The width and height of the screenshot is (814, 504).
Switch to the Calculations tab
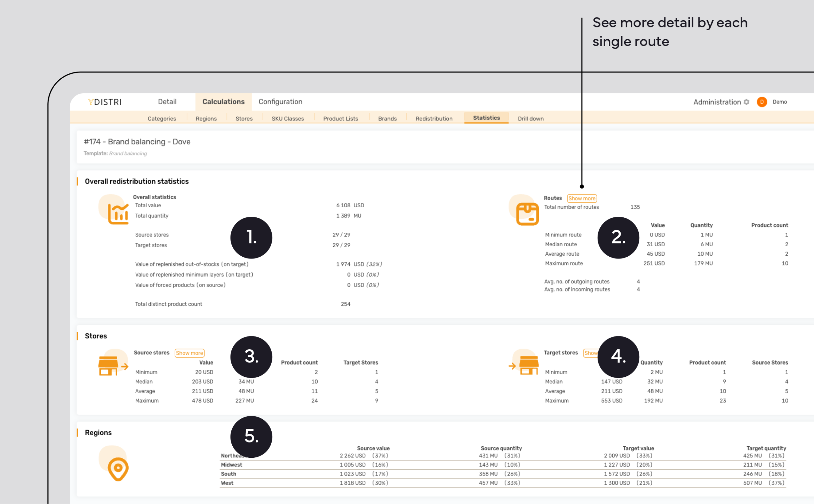pos(223,102)
